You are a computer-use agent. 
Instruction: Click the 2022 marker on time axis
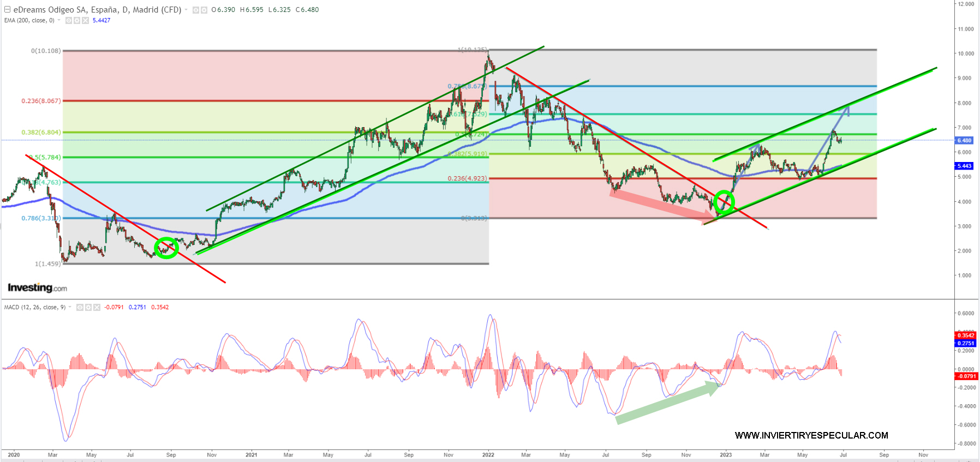click(488, 454)
